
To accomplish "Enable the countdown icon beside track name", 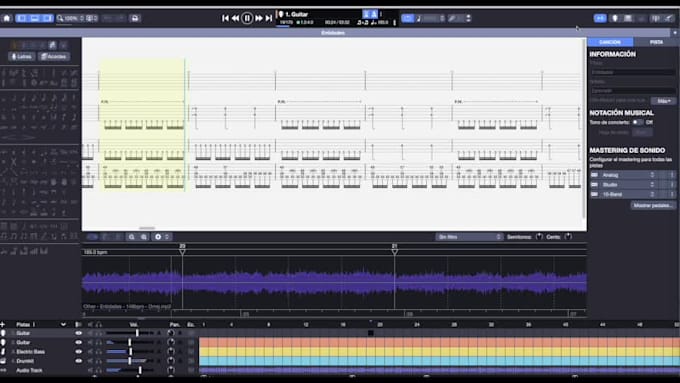I will click(x=366, y=14).
